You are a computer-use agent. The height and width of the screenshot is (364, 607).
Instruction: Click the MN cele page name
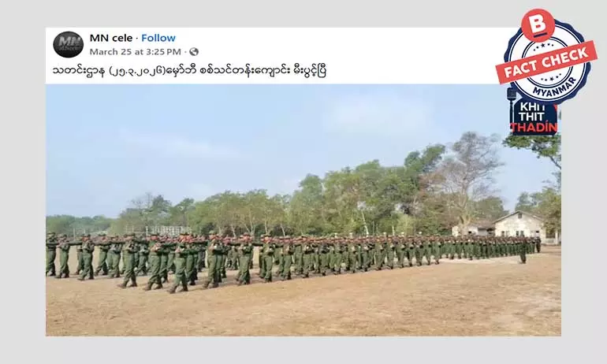pos(111,38)
